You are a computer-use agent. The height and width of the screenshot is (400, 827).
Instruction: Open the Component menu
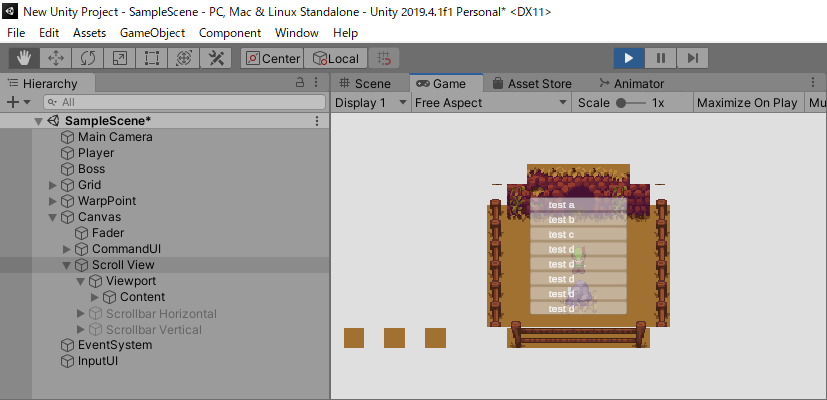(230, 33)
